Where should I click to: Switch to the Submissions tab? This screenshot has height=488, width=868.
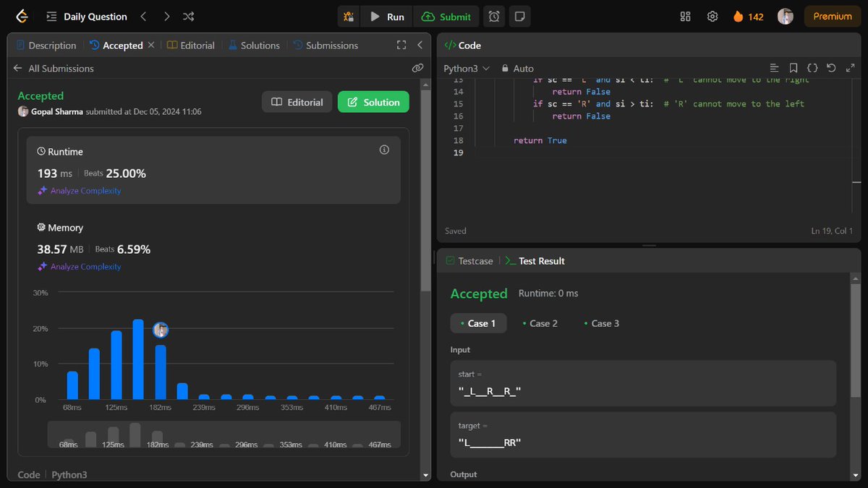[x=325, y=45]
